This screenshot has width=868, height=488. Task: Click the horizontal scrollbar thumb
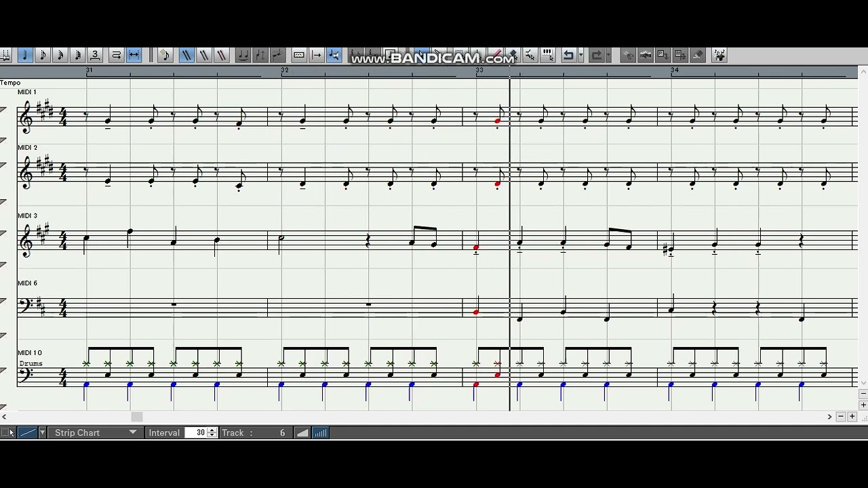(137, 417)
